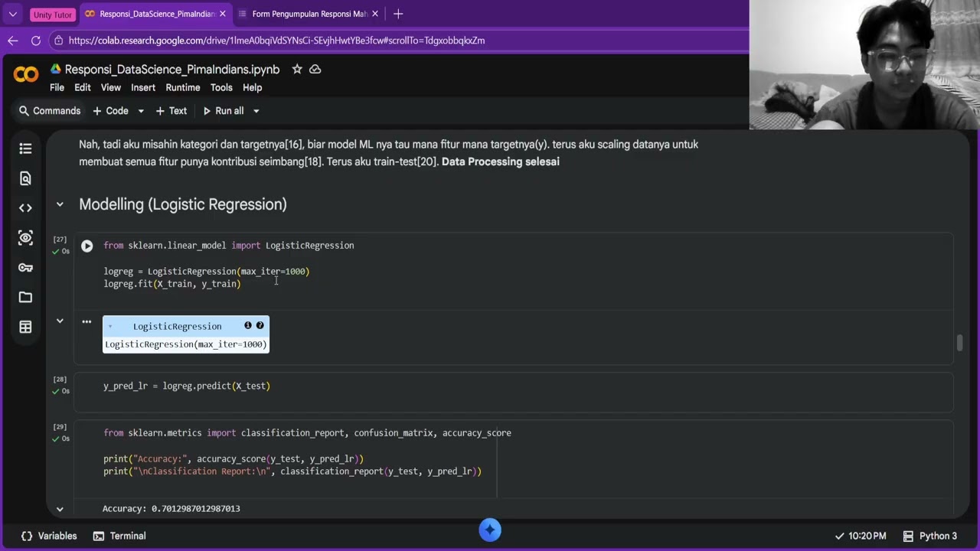This screenshot has height=551, width=980.
Task: Open the Variables panel at bottom
Action: (49, 536)
